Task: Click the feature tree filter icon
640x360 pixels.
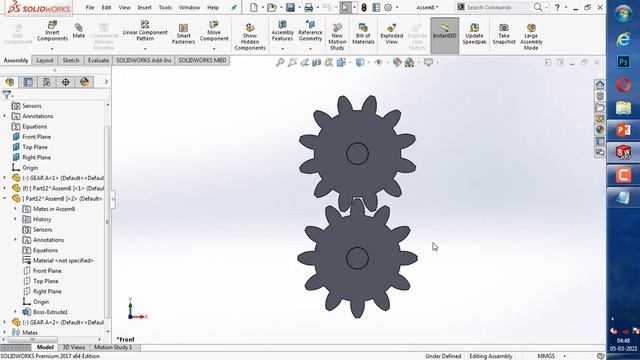Action: 7,95
